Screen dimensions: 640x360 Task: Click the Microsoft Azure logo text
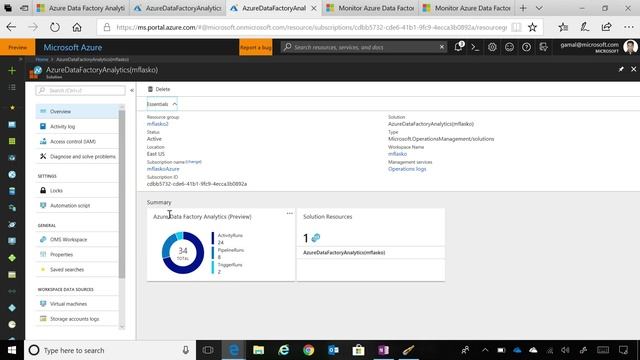(73, 47)
